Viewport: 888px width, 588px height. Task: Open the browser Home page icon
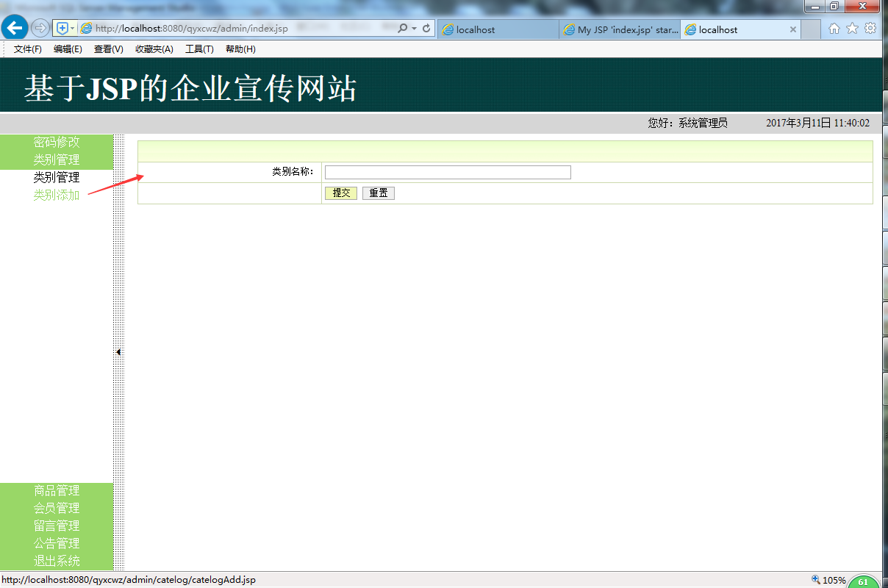pos(834,27)
